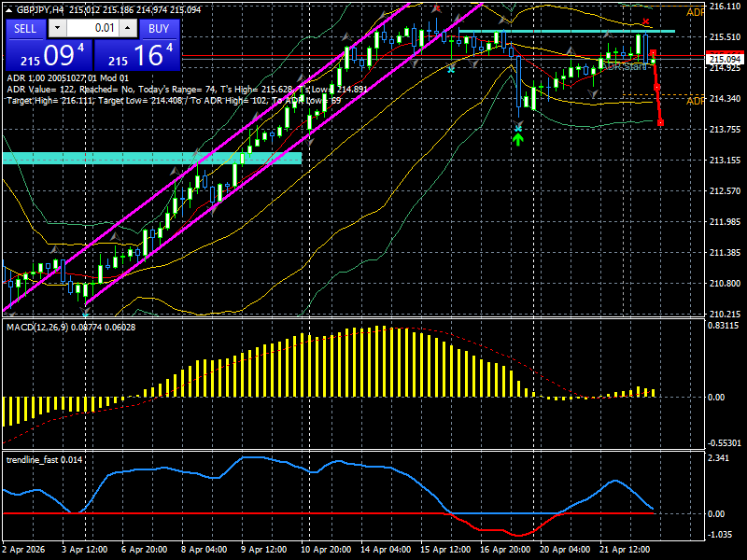Click the 211.985 price scale label
The width and height of the screenshot is (747, 560).
coord(726,221)
